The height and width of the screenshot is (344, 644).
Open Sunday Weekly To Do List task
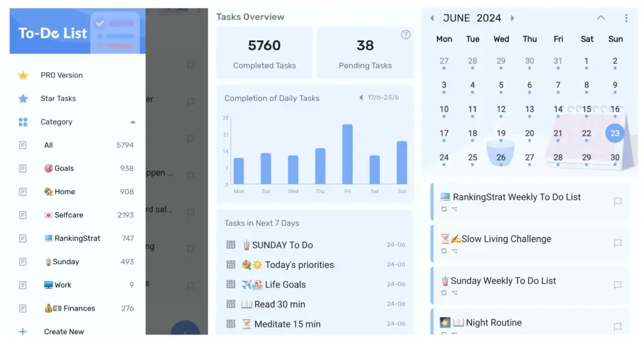coord(530,285)
